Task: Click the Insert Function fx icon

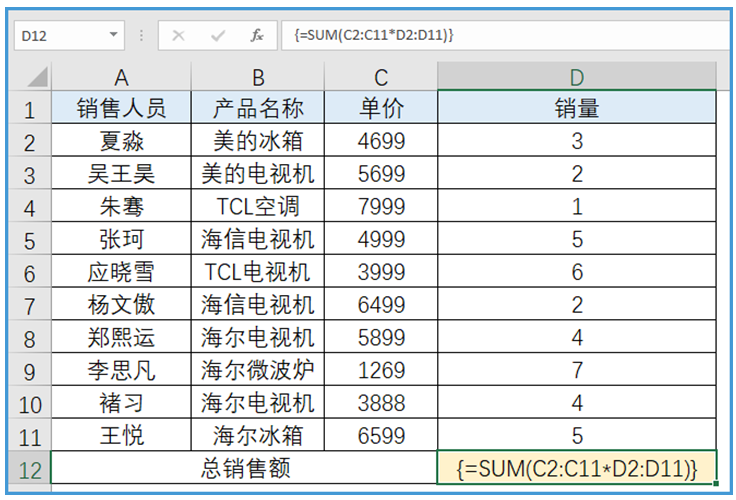Action: click(x=257, y=35)
